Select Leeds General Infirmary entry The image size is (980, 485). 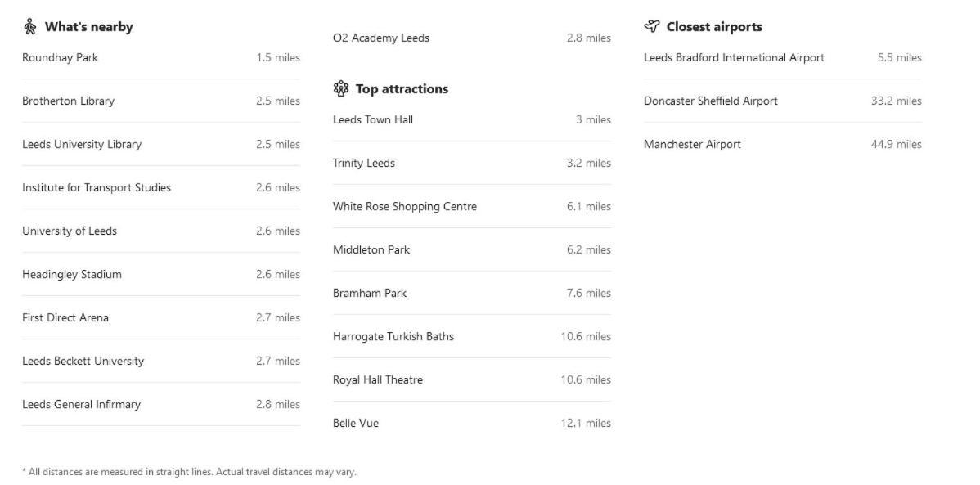point(160,404)
